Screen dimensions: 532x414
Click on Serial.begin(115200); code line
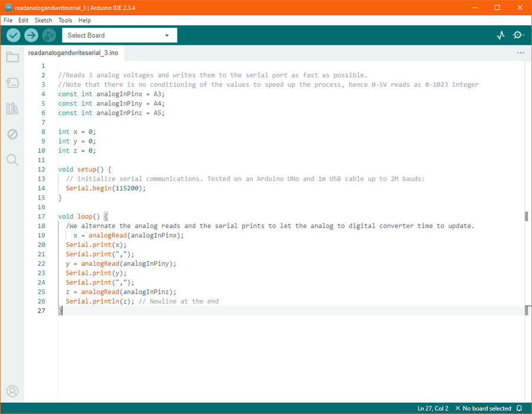pyautogui.click(x=106, y=188)
